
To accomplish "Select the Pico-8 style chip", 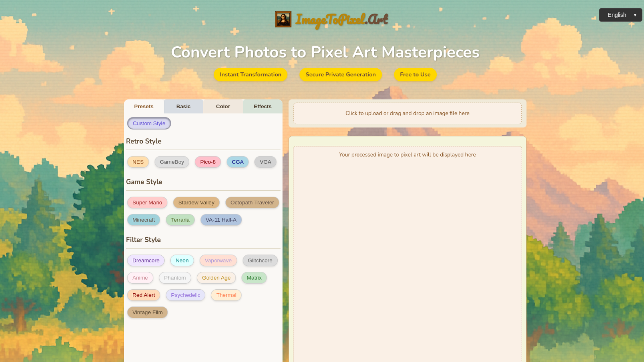I will pos(208,162).
